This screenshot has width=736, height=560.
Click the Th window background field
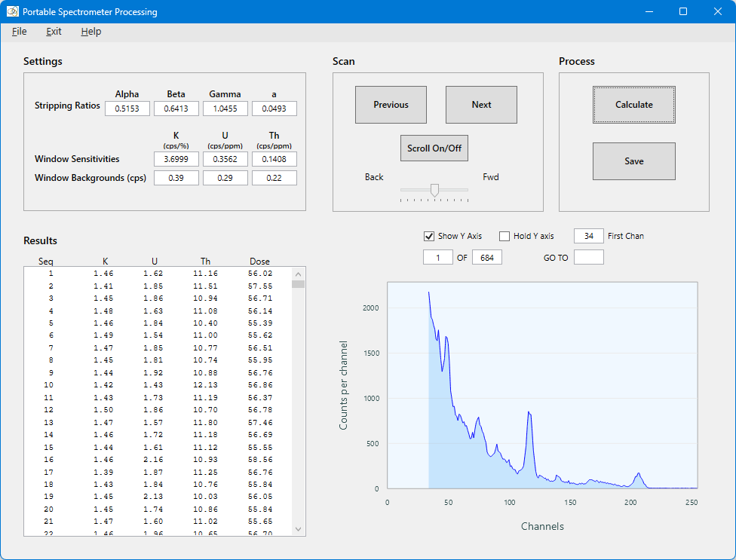[274, 178]
